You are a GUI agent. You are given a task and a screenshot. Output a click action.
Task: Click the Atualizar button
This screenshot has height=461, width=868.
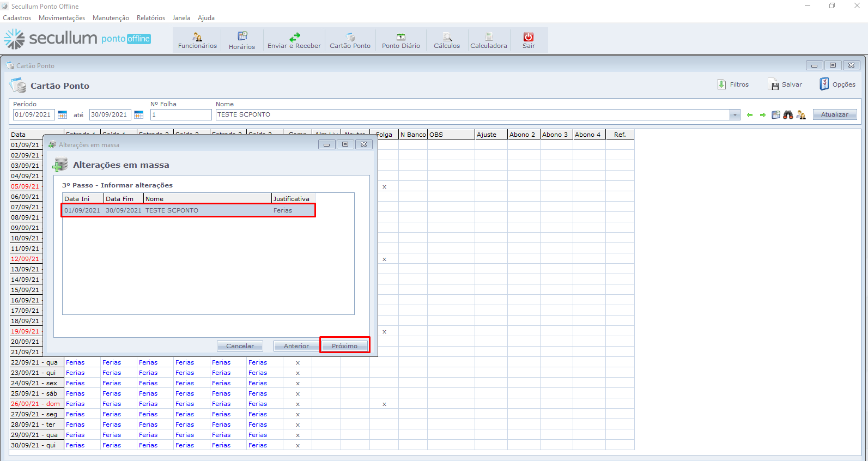click(834, 114)
